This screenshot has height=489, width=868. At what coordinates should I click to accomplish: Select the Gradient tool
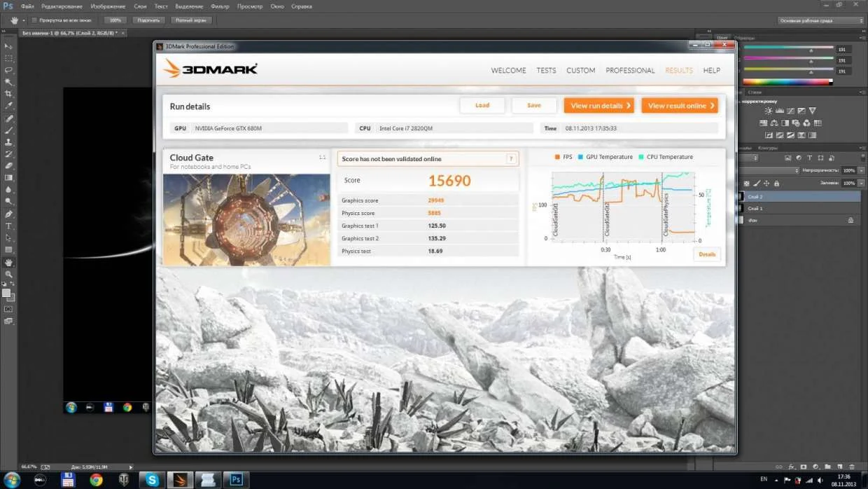point(9,178)
